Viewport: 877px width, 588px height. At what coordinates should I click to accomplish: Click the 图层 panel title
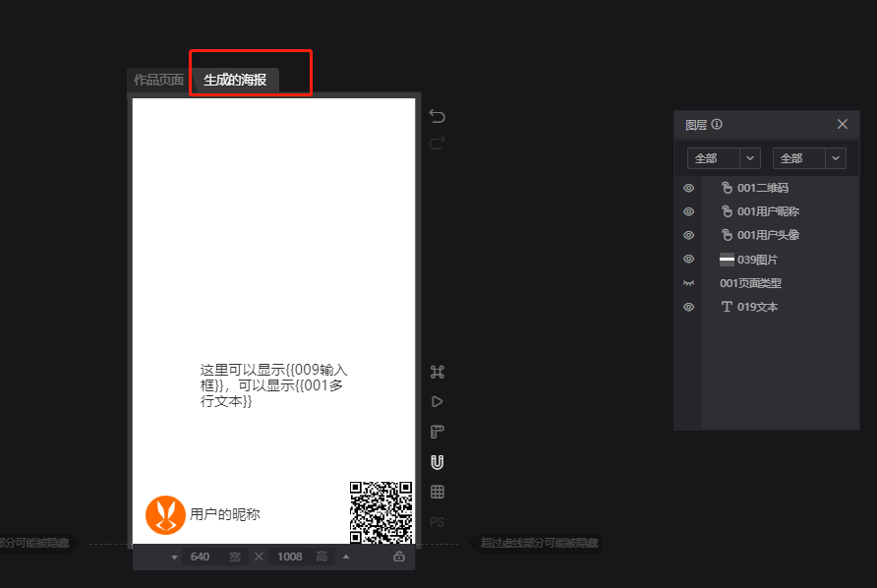tap(696, 125)
